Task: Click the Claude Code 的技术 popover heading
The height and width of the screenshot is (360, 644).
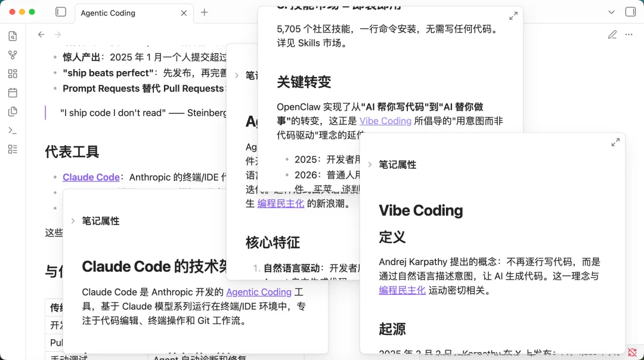Action: coord(154,267)
